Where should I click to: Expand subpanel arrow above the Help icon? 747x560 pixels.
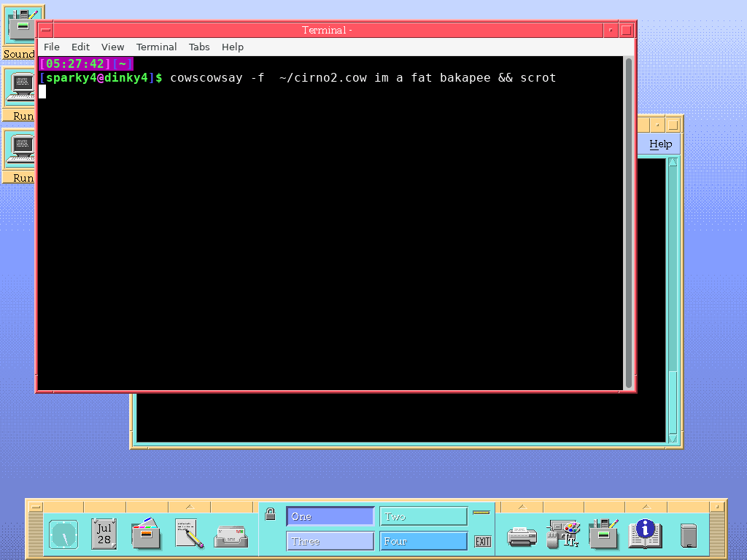coord(645,507)
